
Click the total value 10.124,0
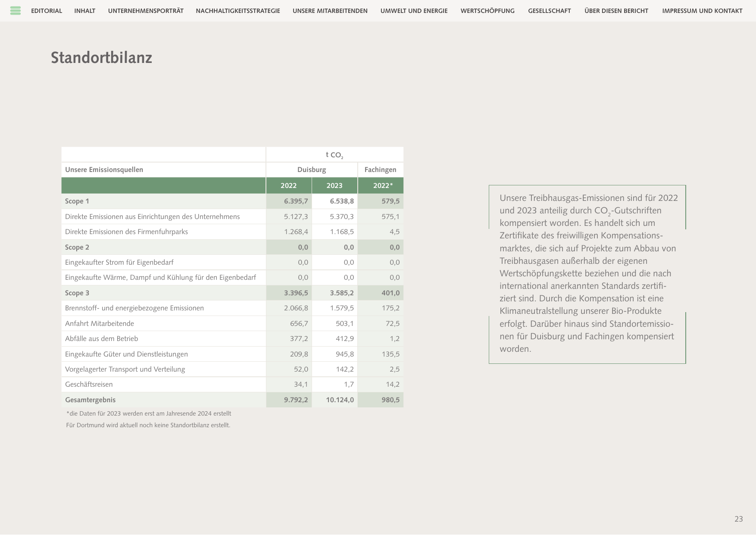coord(340,400)
